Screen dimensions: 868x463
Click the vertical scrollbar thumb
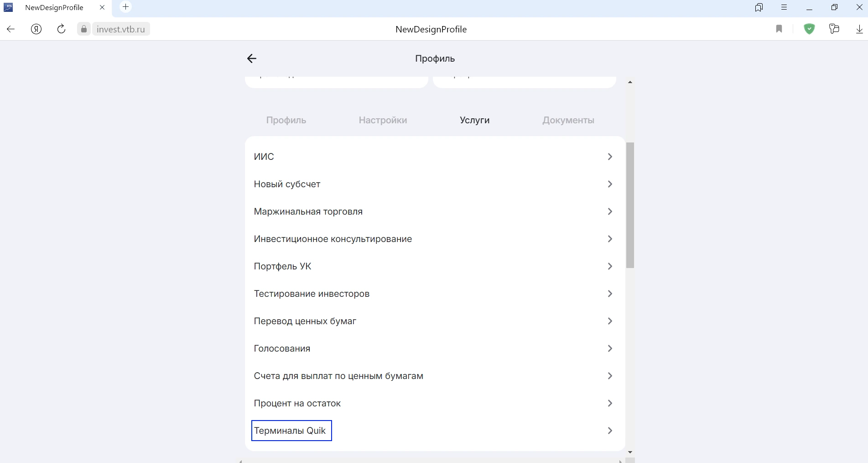tap(630, 205)
